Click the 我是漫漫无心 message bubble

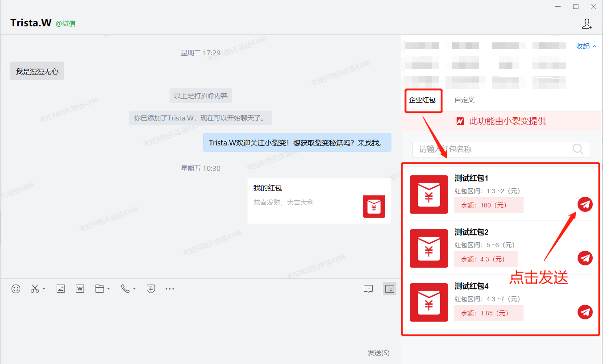point(37,71)
